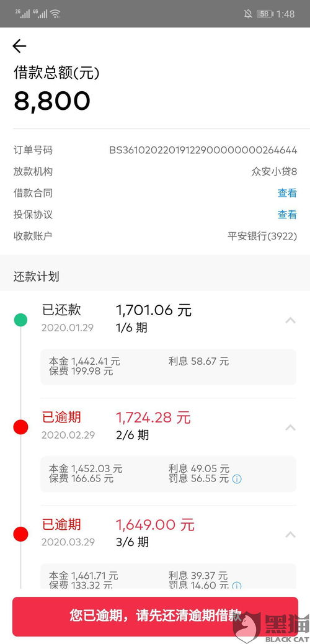Tap the 1,724.28 元 overdue amount
Image resolution: width=310 pixels, height=644 pixels.
pos(153,418)
